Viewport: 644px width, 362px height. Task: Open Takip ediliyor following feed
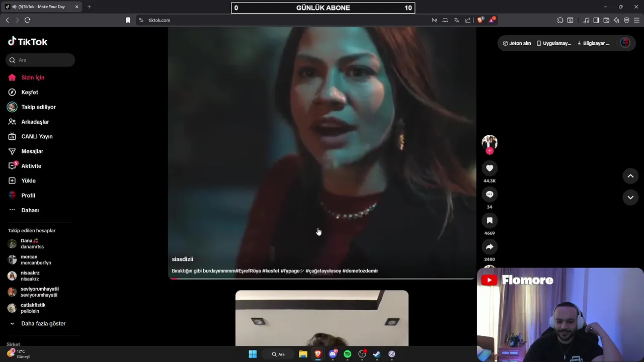pyautogui.click(x=38, y=107)
